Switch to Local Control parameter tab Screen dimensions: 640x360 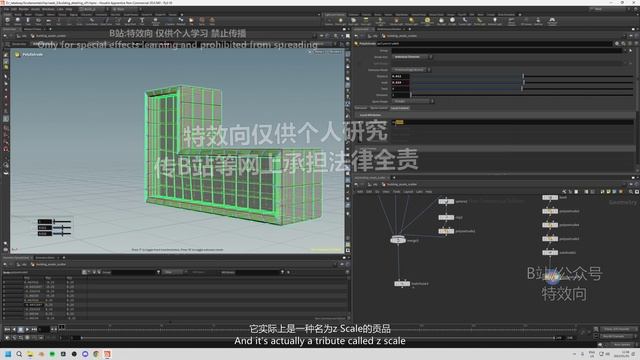click(400, 108)
